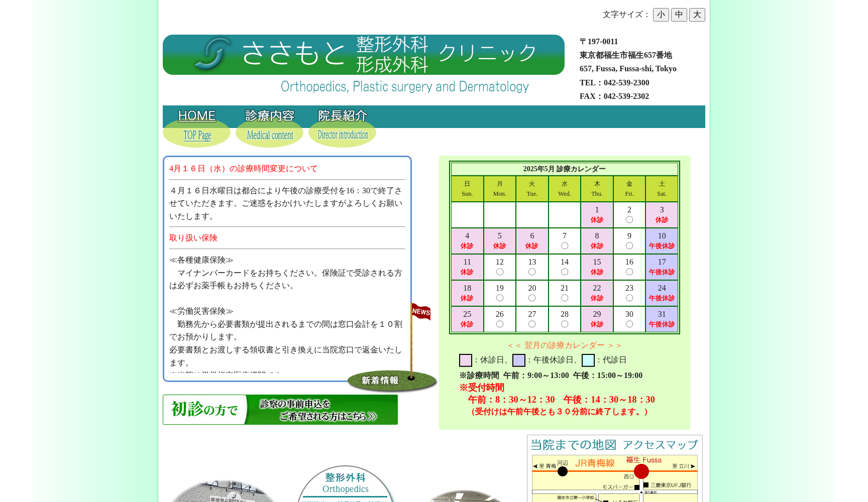
Task: Click the 休診 label on May 1
Action: pos(597,220)
